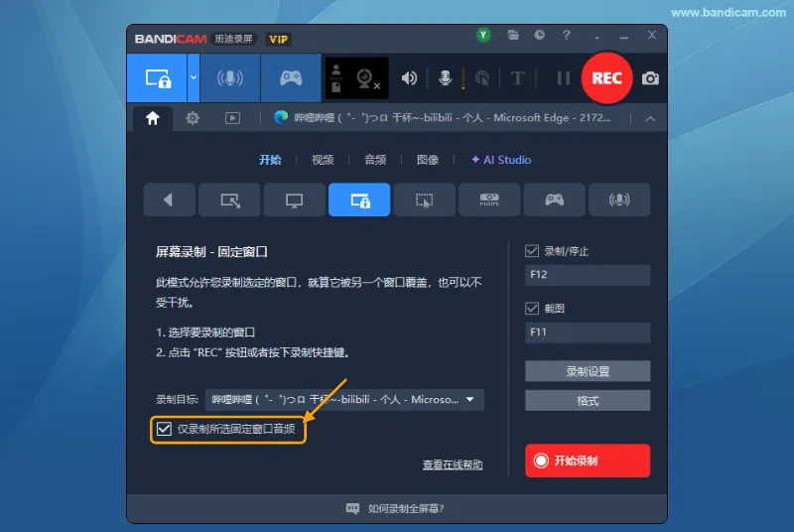Click the Edge window title target text
The image size is (794, 532).
(x=452, y=118)
